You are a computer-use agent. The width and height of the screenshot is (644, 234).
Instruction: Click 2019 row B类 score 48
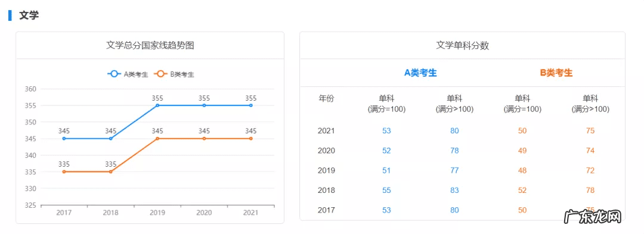coord(522,170)
